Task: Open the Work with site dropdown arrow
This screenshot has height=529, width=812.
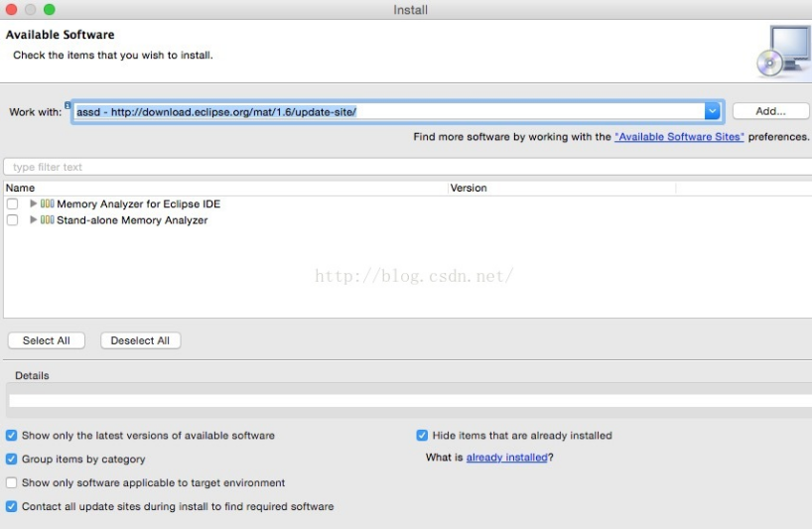Action: [712, 111]
